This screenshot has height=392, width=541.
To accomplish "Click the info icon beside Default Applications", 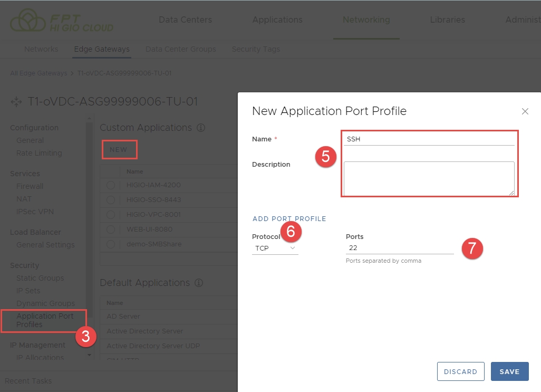I will point(199,283).
